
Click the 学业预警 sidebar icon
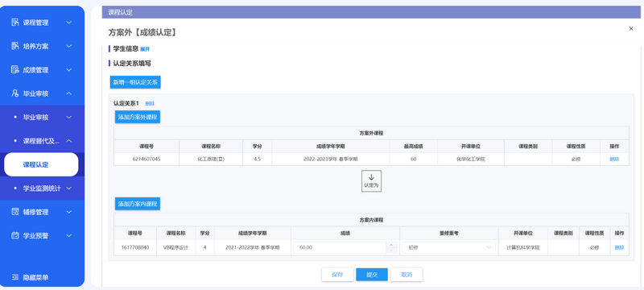pos(15,236)
